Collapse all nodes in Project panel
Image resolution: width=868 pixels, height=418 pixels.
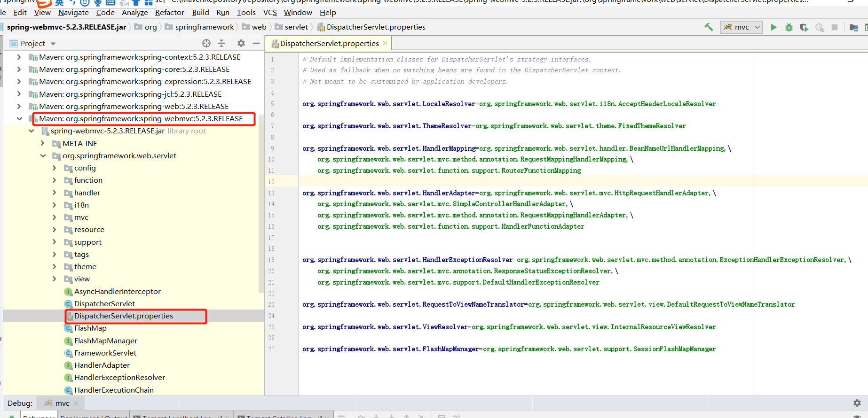point(221,43)
